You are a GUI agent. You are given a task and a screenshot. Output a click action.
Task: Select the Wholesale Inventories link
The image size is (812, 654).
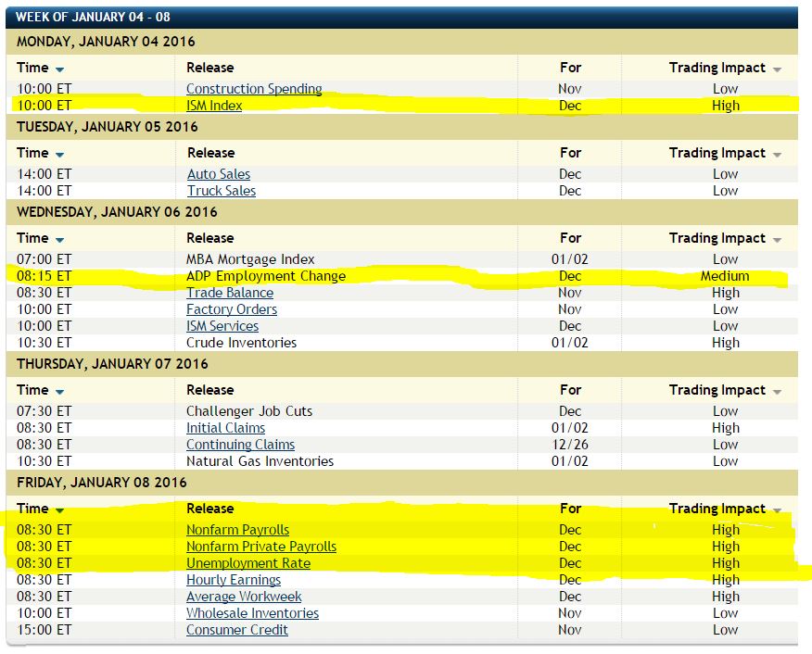(x=252, y=613)
